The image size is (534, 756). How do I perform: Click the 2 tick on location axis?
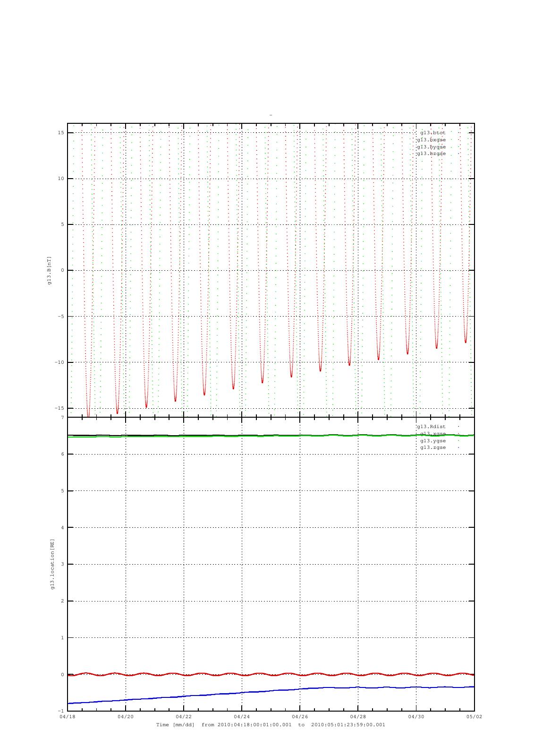point(62,601)
